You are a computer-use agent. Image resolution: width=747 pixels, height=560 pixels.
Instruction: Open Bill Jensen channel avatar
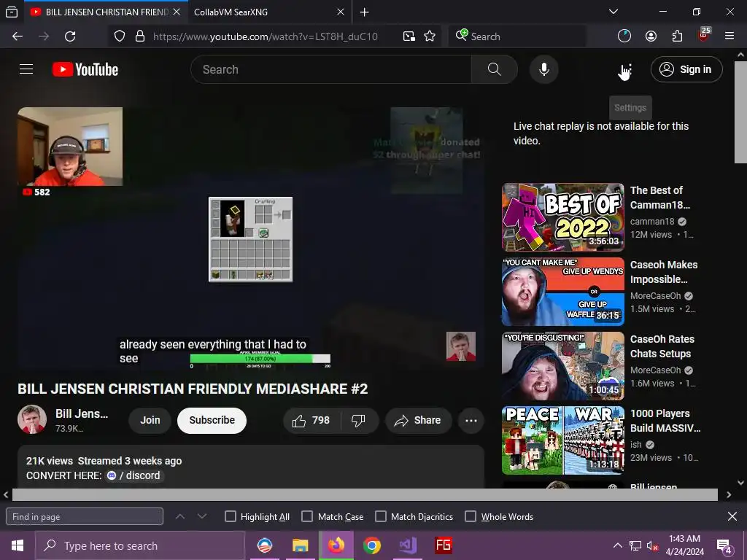(x=32, y=419)
